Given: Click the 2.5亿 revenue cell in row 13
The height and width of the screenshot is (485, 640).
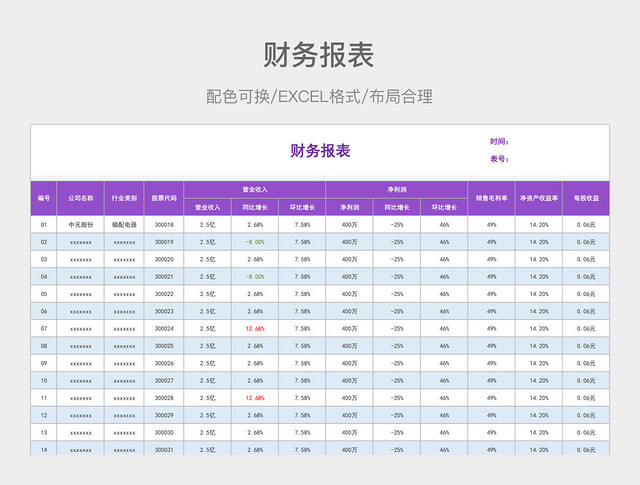Looking at the screenshot, I should coord(207,432).
